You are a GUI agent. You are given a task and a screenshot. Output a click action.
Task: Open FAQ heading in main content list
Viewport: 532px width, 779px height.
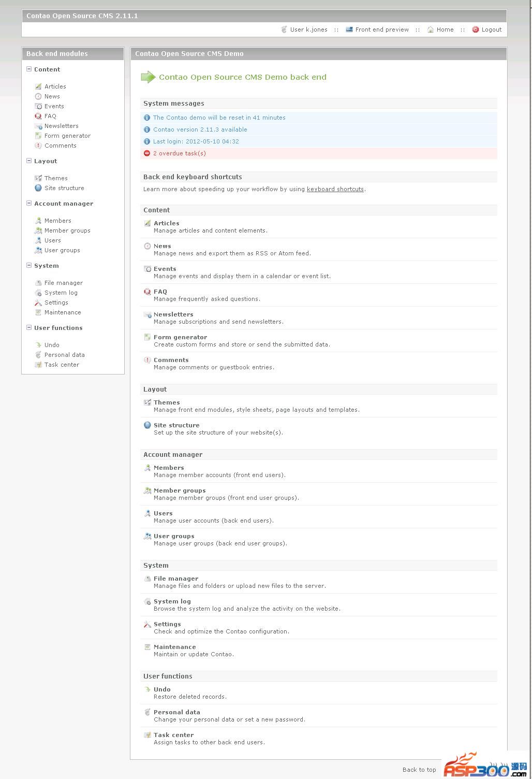pyautogui.click(x=160, y=292)
